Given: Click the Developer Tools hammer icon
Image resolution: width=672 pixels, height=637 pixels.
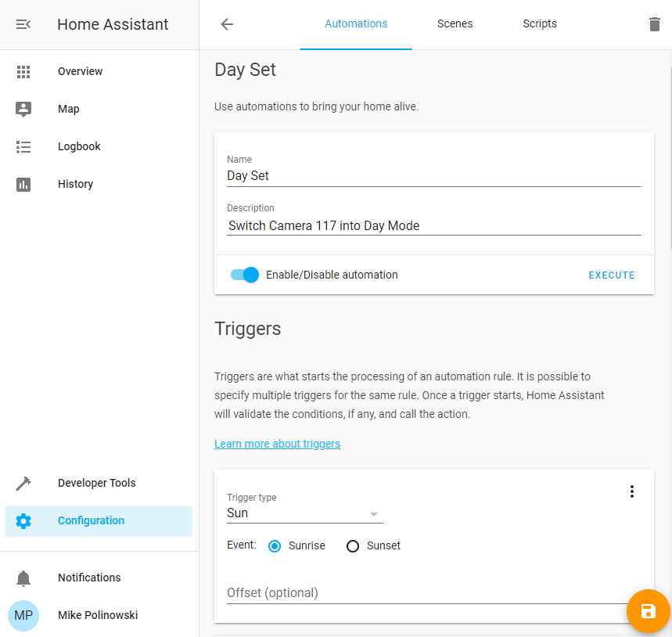Looking at the screenshot, I should tap(23, 483).
